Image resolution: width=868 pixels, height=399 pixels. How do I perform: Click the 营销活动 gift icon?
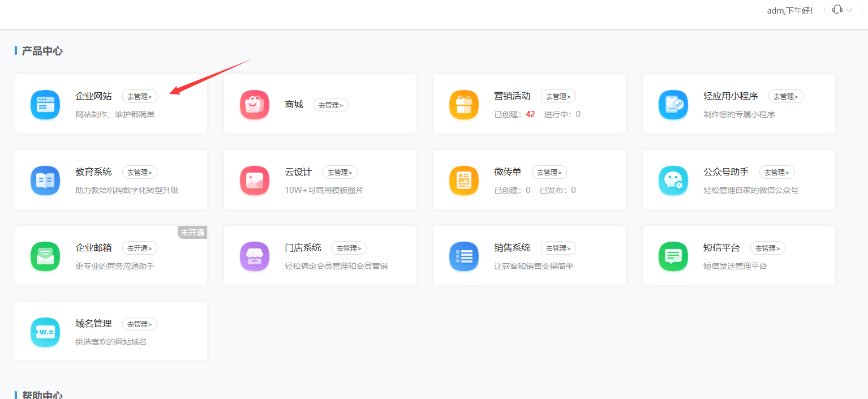click(463, 104)
